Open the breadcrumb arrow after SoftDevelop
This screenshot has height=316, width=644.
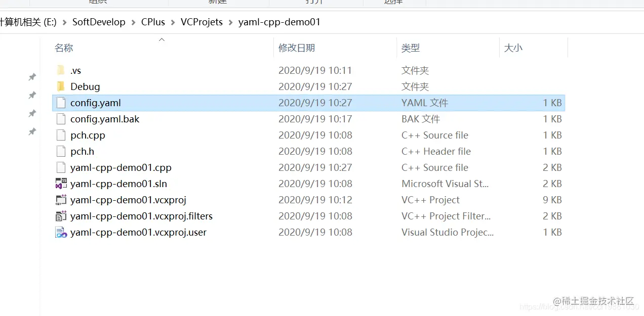134,22
